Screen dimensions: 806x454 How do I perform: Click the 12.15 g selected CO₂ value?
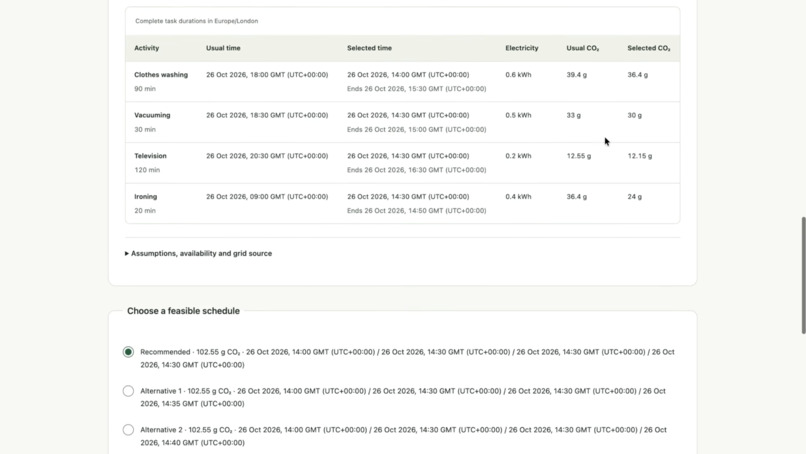[639, 156]
